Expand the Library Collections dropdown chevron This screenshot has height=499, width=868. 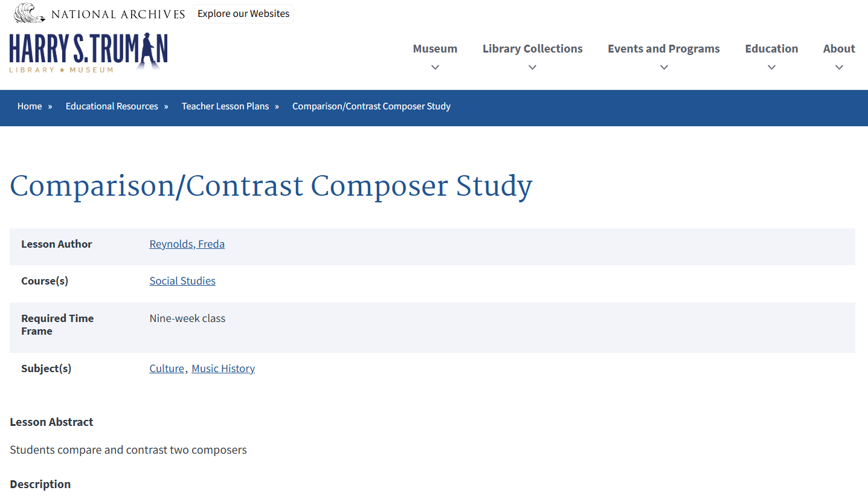point(532,68)
